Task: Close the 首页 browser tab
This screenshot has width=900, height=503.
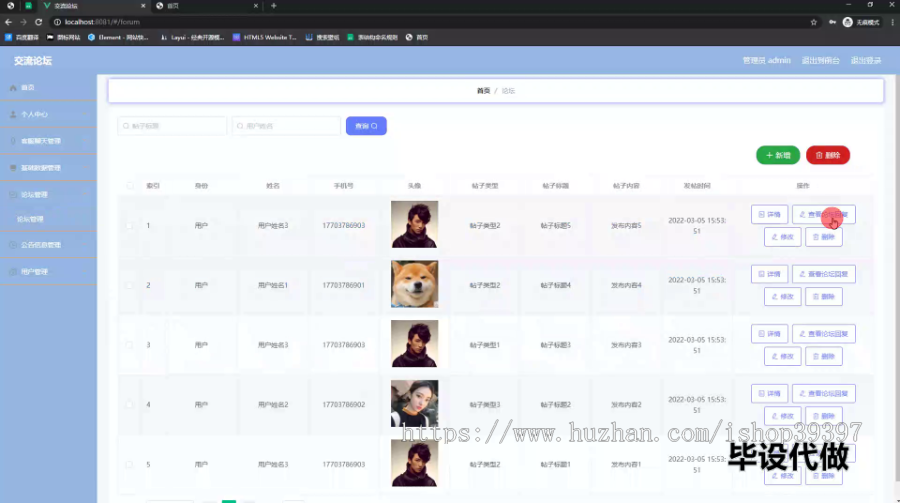Action: click(255, 6)
